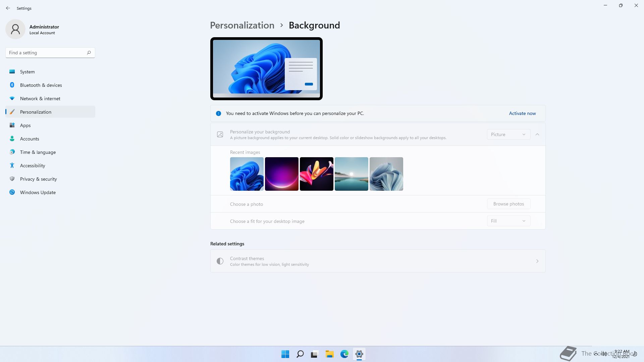Open File Explorer from the taskbar
Image resolution: width=644 pixels, height=362 pixels.
click(x=329, y=354)
